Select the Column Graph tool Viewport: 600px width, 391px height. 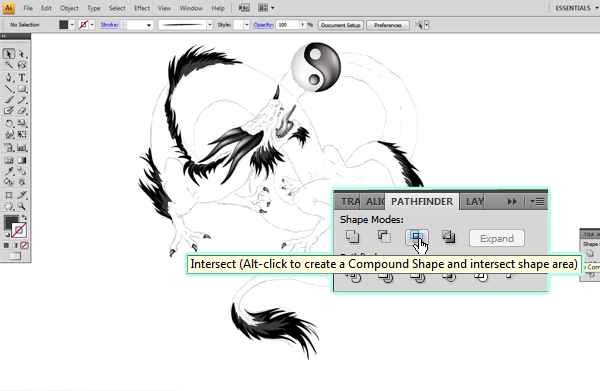pos(22,148)
